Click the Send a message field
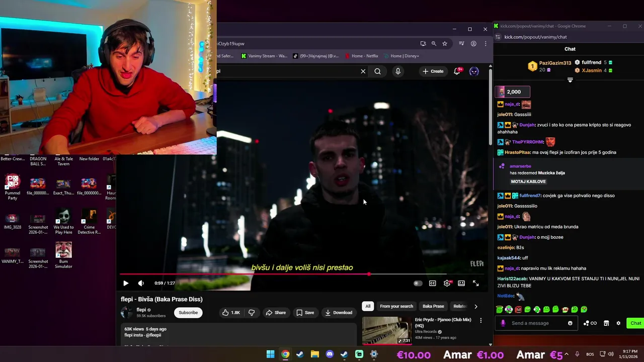This screenshot has width=644, height=362. tap(536, 323)
